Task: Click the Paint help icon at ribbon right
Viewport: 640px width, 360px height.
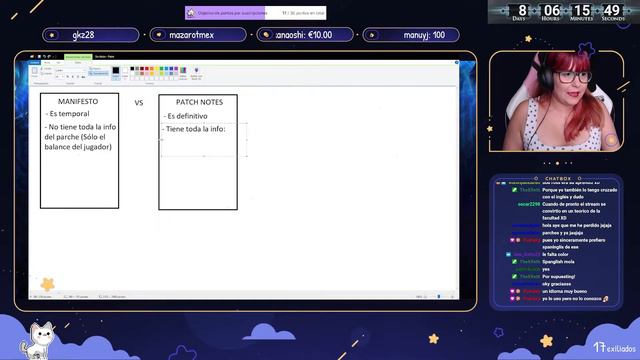Action: (456, 62)
